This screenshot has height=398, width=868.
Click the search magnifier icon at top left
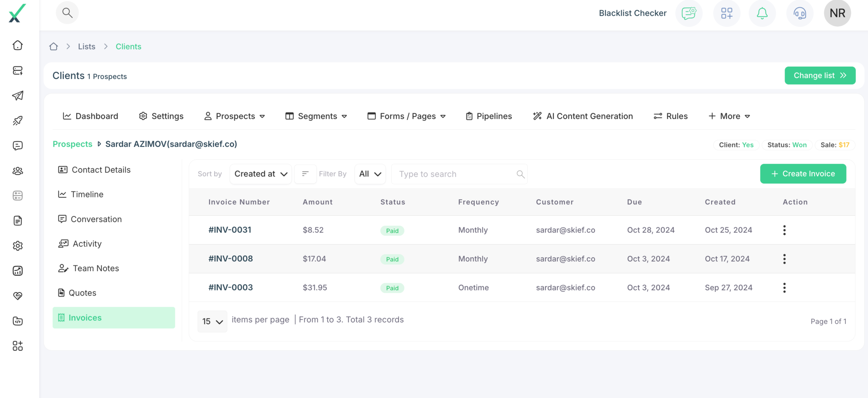pyautogui.click(x=67, y=12)
